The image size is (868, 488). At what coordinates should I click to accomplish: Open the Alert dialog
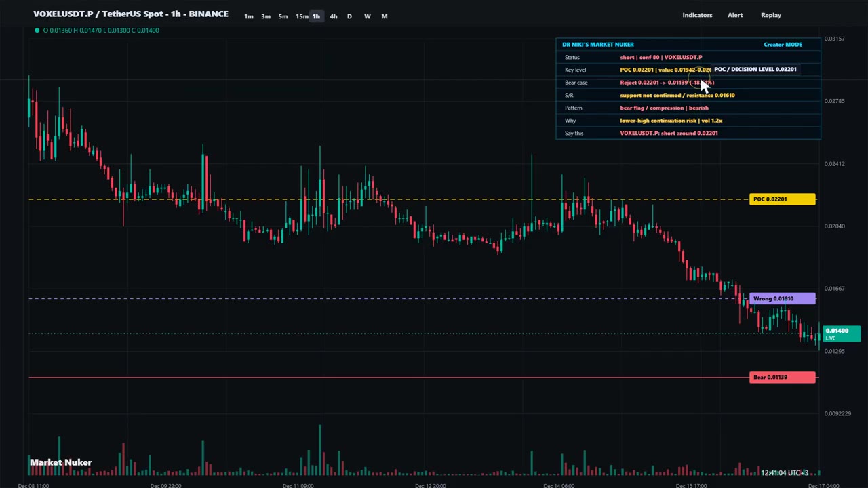click(735, 15)
